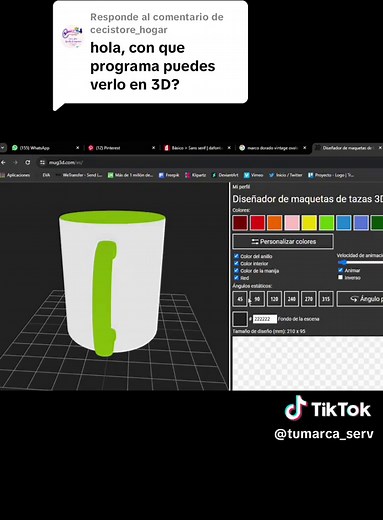Open the Vimeo bookmark
Viewport: 383px width, 520px height.
pos(254,175)
